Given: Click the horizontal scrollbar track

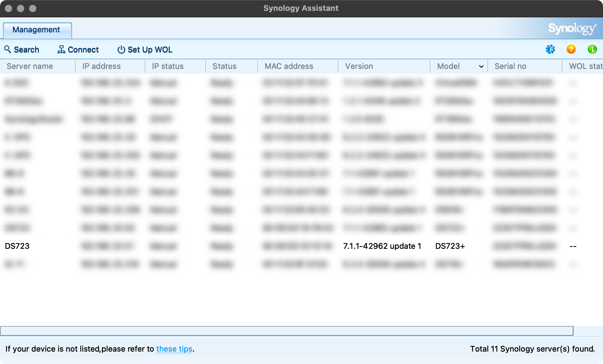Looking at the screenshot, I should pyautogui.click(x=287, y=331).
